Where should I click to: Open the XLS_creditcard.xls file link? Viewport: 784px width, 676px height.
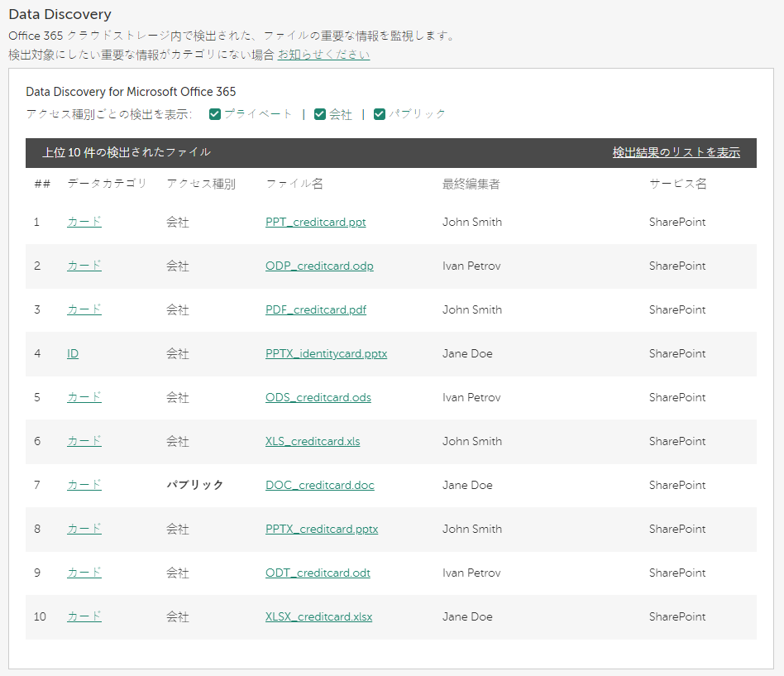click(x=313, y=441)
